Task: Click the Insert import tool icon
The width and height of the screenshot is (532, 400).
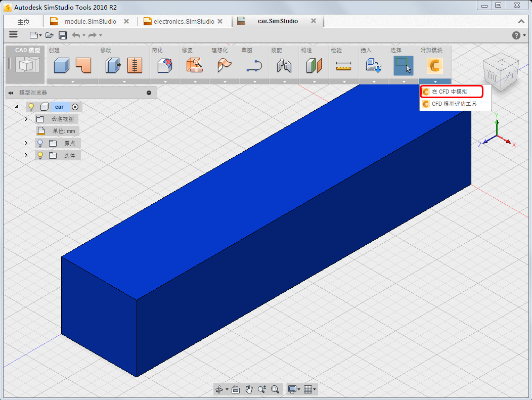Action: (374, 65)
